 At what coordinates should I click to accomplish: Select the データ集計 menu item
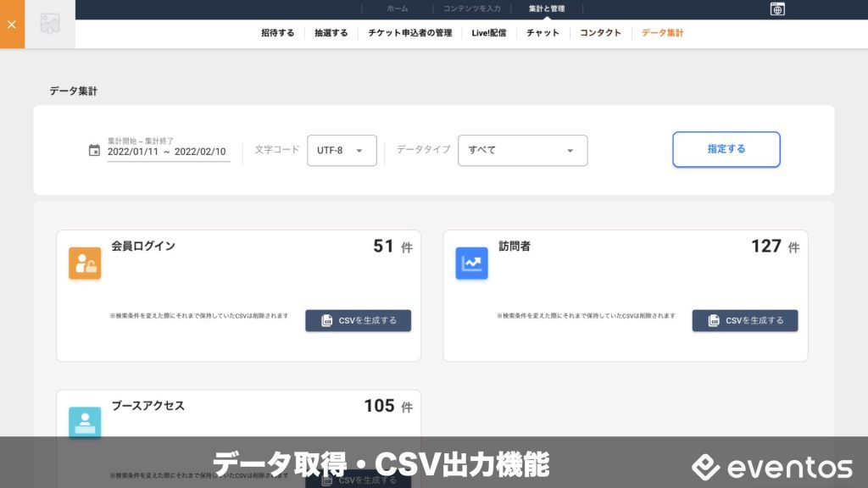click(x=663, y=33)
